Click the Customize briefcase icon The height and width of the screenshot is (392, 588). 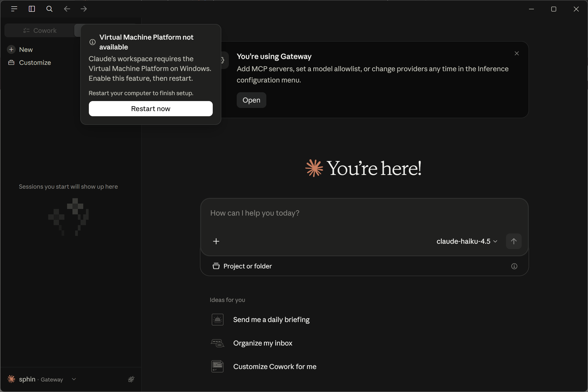point(11,62)
